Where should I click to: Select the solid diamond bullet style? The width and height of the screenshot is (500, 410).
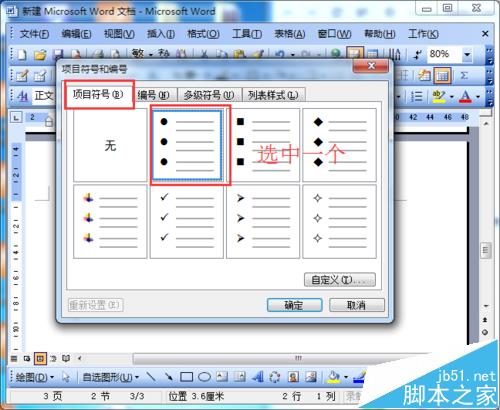tap(339, 145)
